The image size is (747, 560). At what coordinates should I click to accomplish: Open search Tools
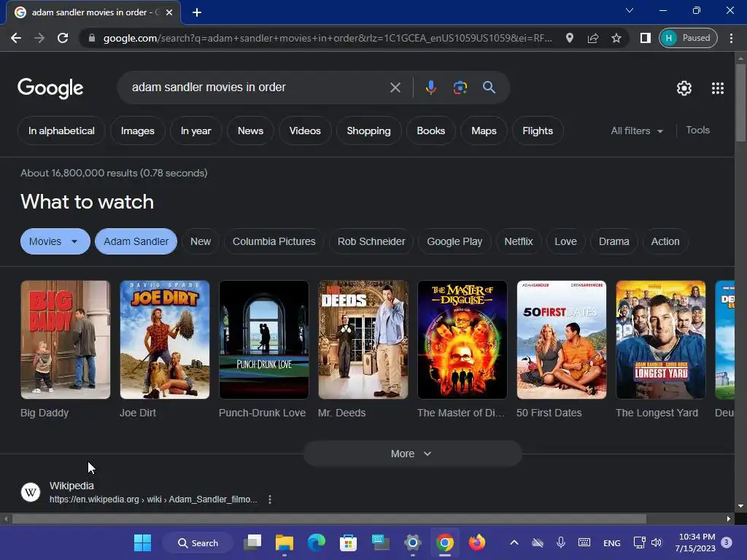click(x=697, y=130)
